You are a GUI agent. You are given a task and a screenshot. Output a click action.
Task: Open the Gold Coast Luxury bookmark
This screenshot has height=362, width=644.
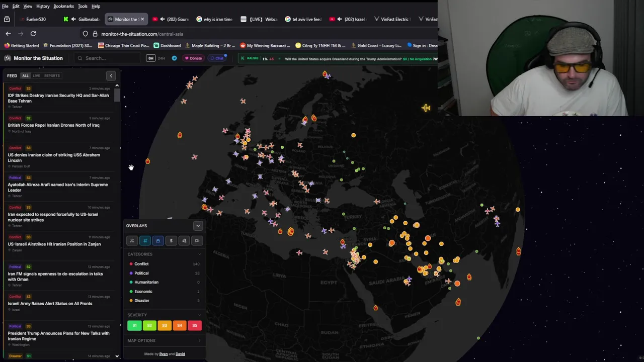click(x=375, y=46)
